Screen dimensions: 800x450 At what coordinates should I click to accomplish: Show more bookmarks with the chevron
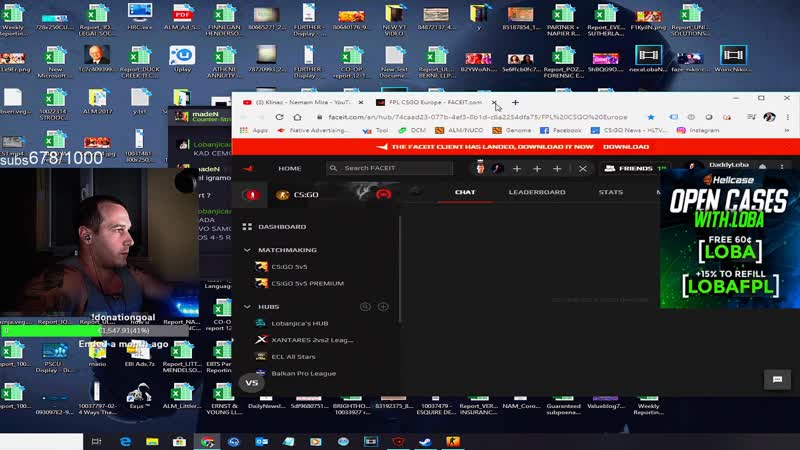787,131
